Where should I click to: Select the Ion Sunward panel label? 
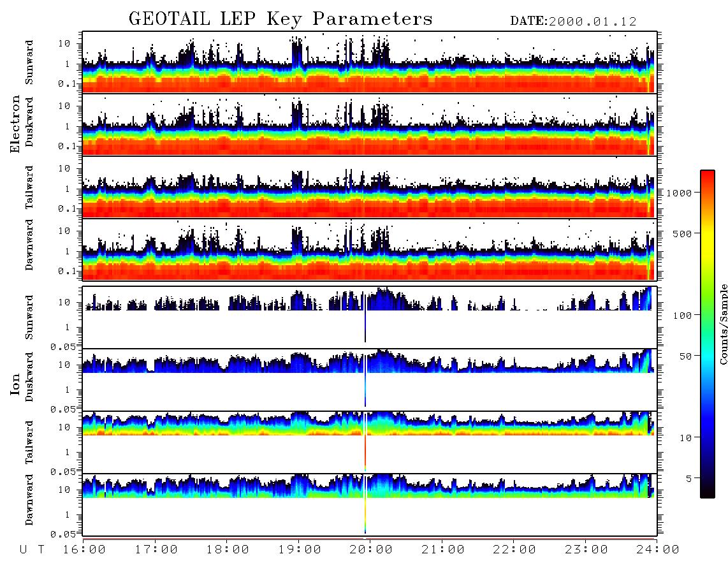[x=29, y=317]
